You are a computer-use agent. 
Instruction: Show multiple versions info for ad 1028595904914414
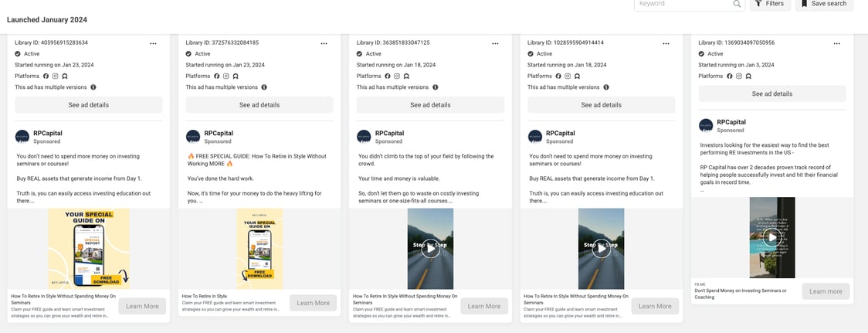coord(605,87)
